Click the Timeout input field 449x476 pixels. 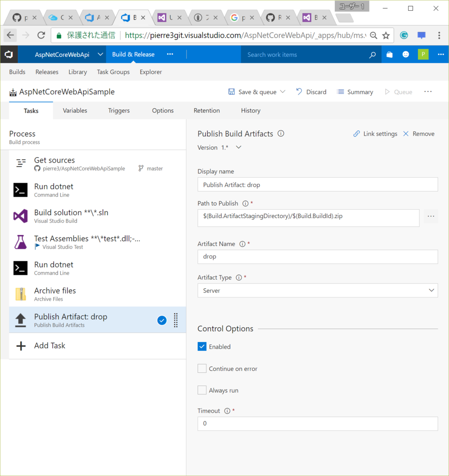coord(317,423)
